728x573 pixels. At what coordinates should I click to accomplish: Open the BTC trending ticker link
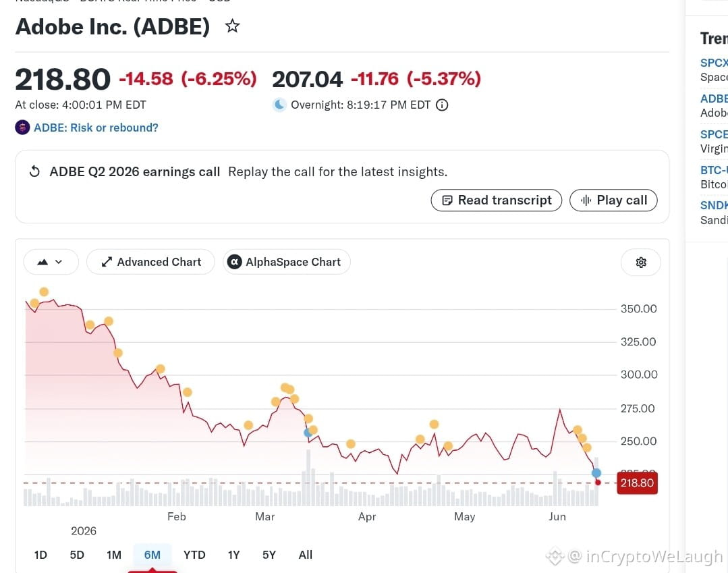[x=714, y=170]
